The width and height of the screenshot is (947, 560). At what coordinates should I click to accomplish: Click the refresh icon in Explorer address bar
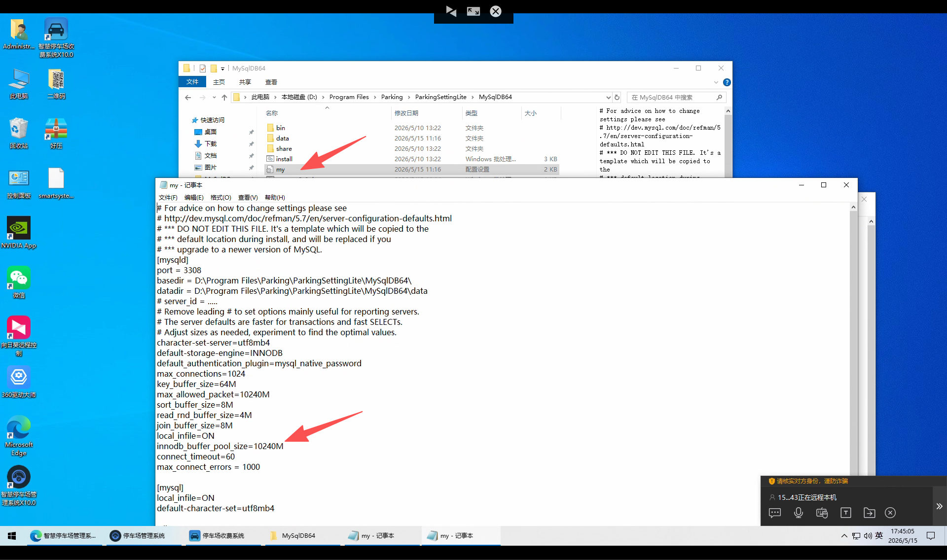point(617,97)
